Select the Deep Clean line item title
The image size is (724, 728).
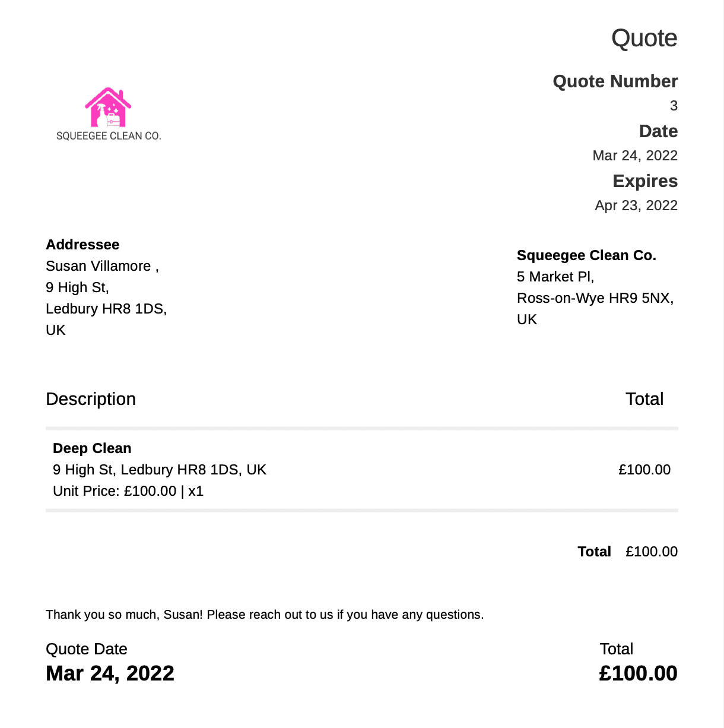pos(92,448)
